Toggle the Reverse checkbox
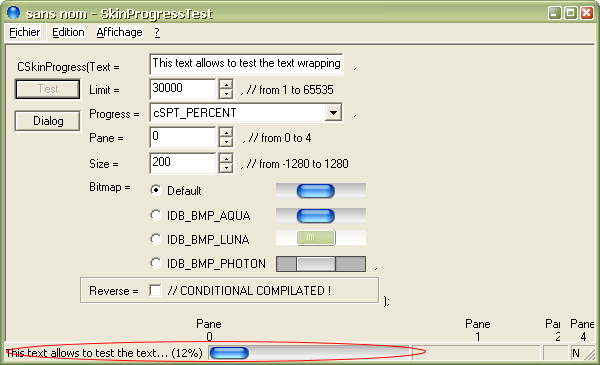Viewport: 600px width, 365px height. (155, 290)
